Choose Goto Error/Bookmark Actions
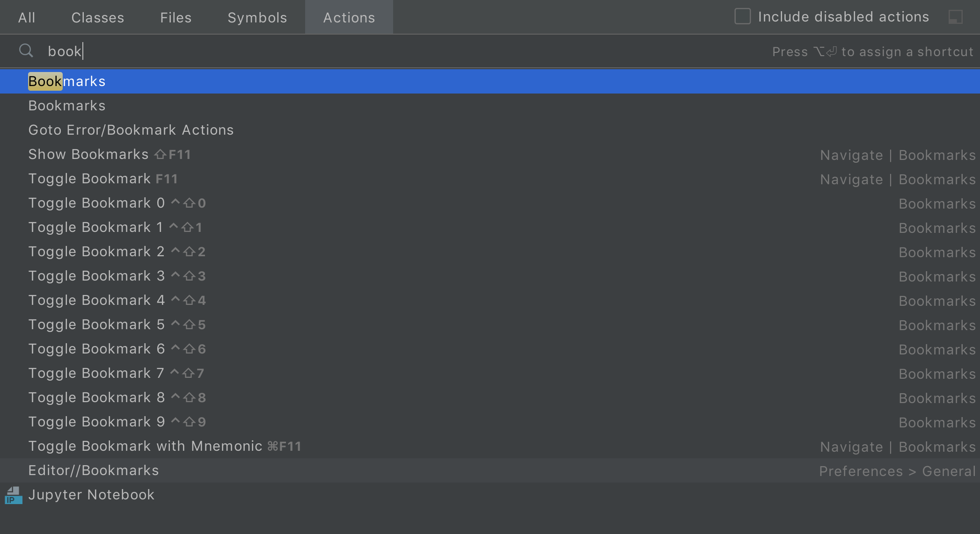The image size is (980, 534). [131, 130]
